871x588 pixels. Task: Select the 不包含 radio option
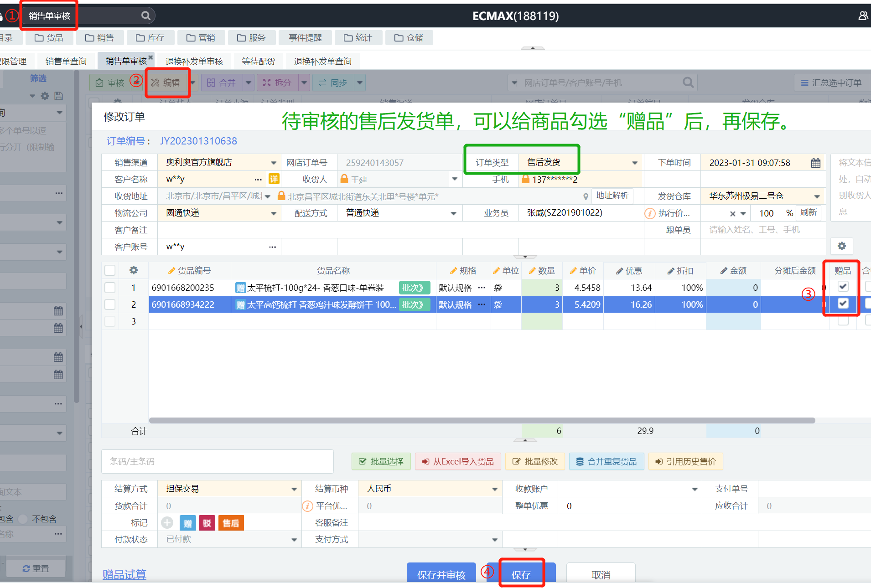tap(24, 519)
